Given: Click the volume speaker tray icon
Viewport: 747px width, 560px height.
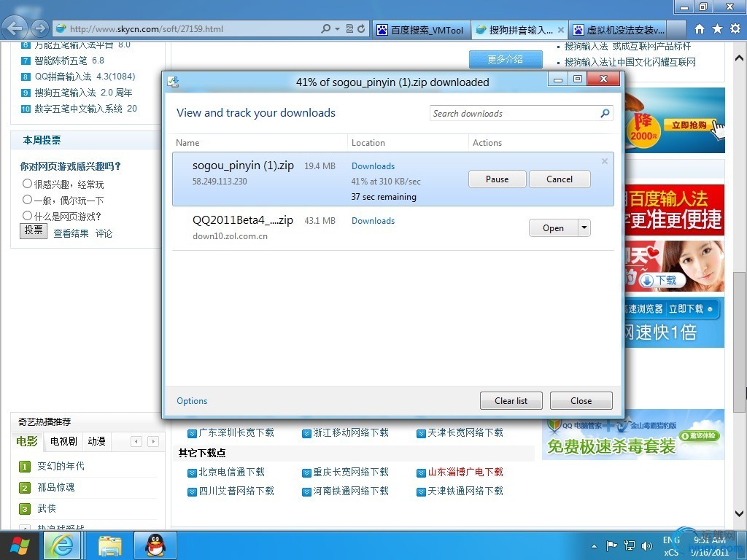Looking at the screenshot, I should [x=646, y=545].
